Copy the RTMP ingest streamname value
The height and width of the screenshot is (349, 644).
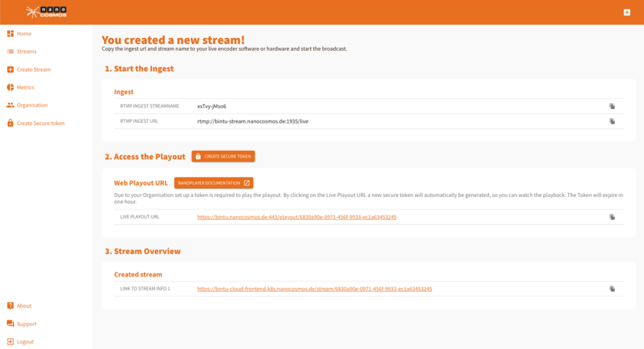(612, 107)
